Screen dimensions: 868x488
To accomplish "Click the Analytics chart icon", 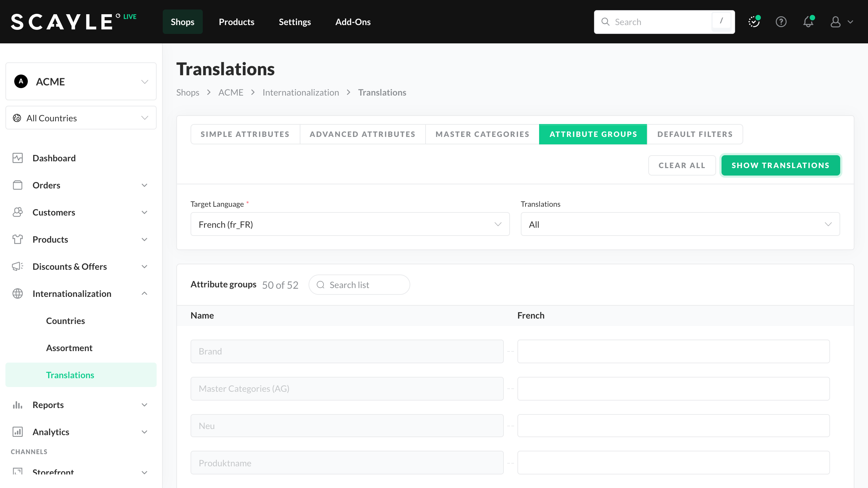I will point(18,432).
